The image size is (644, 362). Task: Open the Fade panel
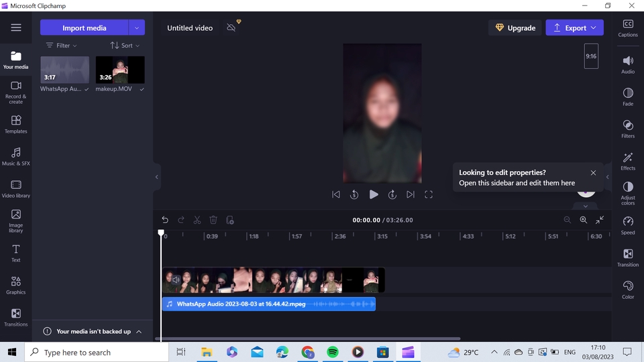628,97
